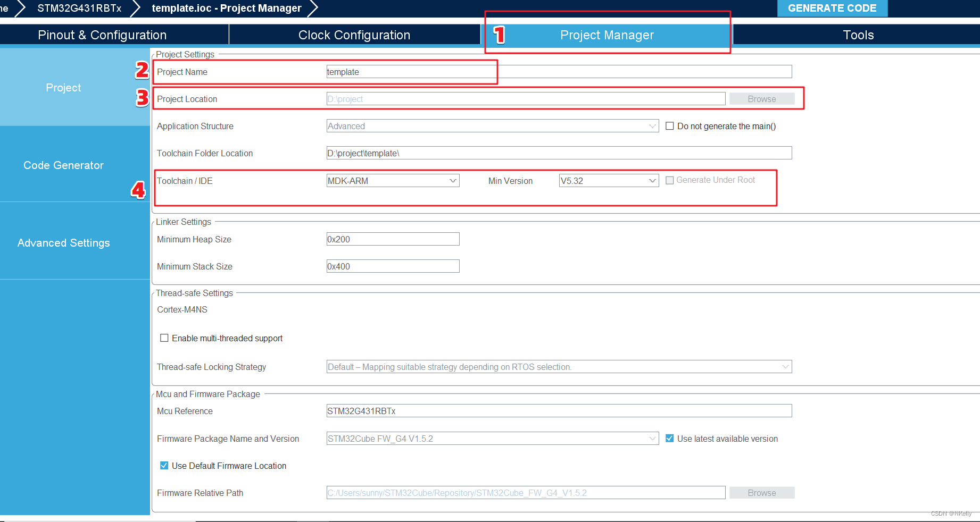The width and height of the screenshot is (980, 522).
Task: Browse for Project Location
Action: click(762, 99)
